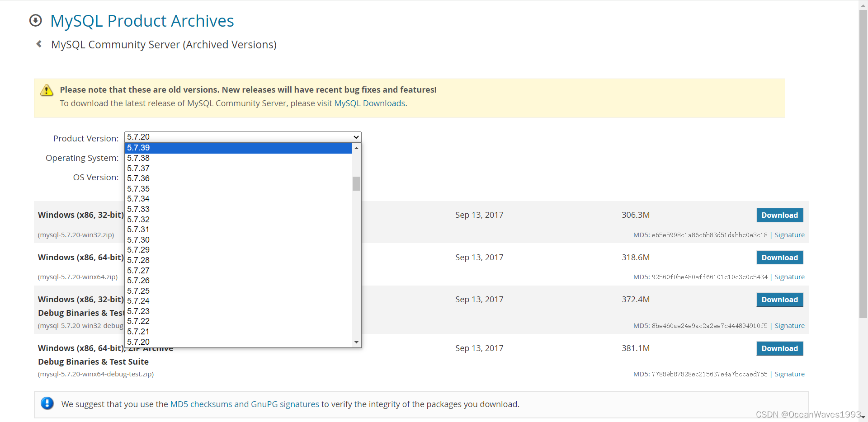Click the (mysql-5.7.20-winx64-debug-test.zip) filename

pyautogui.click(x=96, y=374)
